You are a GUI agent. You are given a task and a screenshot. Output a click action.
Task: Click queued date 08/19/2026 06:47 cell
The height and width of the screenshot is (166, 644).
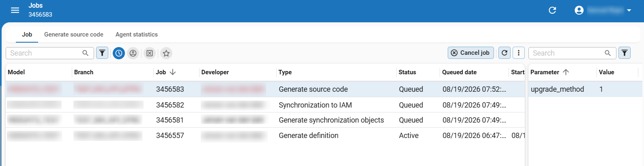tap(474, 136)
